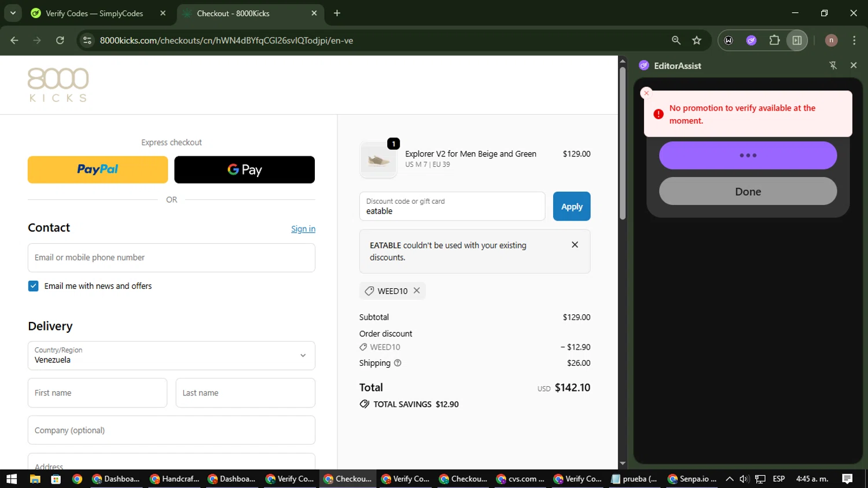Screen dimensions: 868x488
Task: Focus the Company (optional) field
Action: 171,430
